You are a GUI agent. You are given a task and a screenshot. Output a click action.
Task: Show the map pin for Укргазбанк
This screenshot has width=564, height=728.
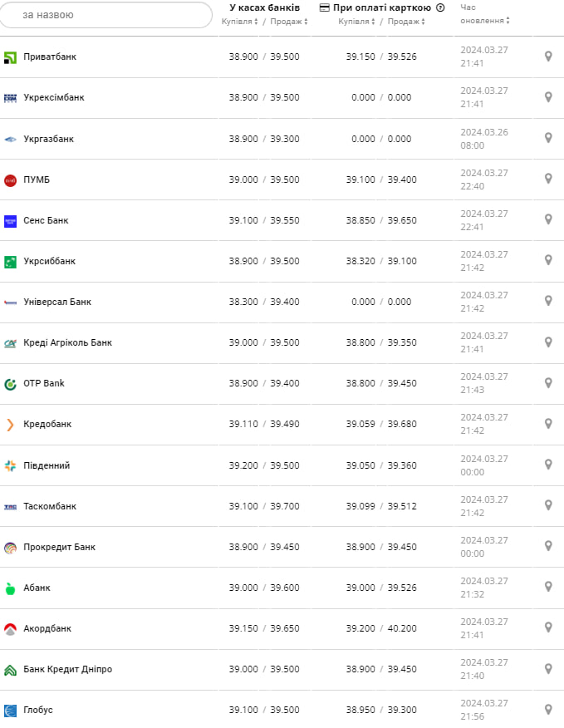pos(548,138)
